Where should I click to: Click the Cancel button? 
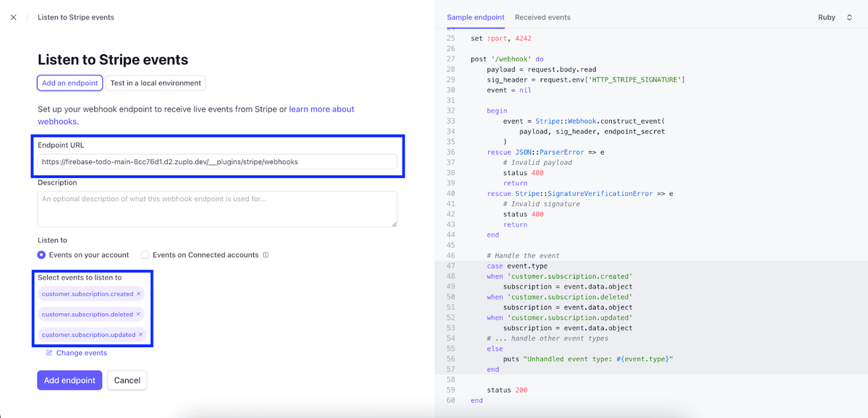click(x=127, y=380)
